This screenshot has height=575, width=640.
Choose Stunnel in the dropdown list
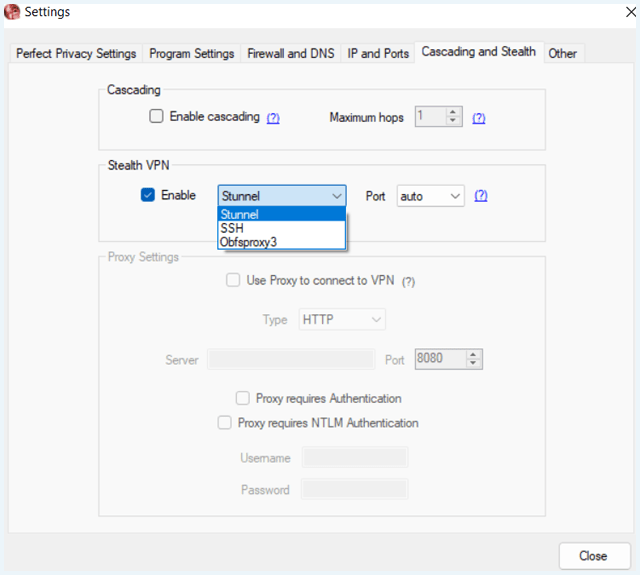pos(282,214)
